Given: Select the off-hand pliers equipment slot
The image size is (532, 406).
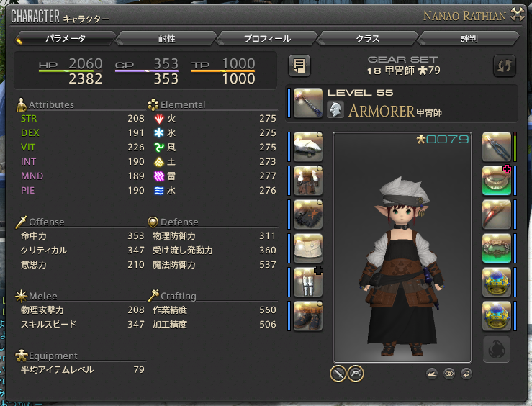Looking at the screenshot, I should 497,147.
